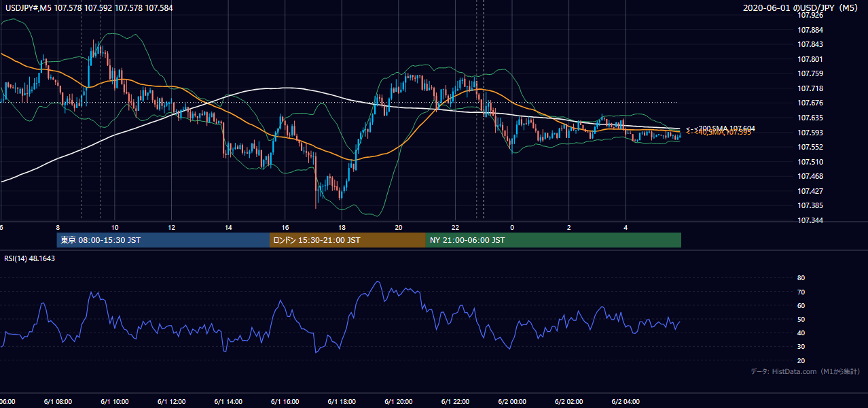This screenshot has width=868, height=408.
Task: Click RSI scale value 50
Action: 801,319
